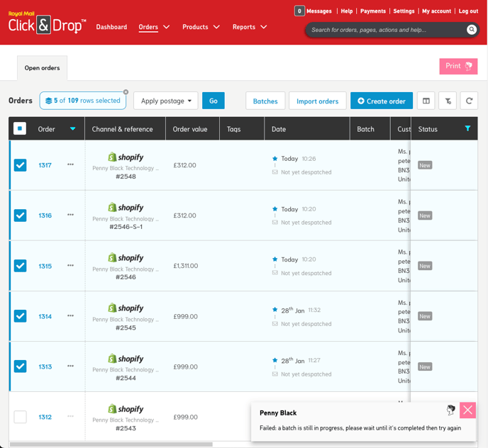The width and height of the screenshot is (488, 448).
Task: Open order 1315 link
Action: coord(45,266)
